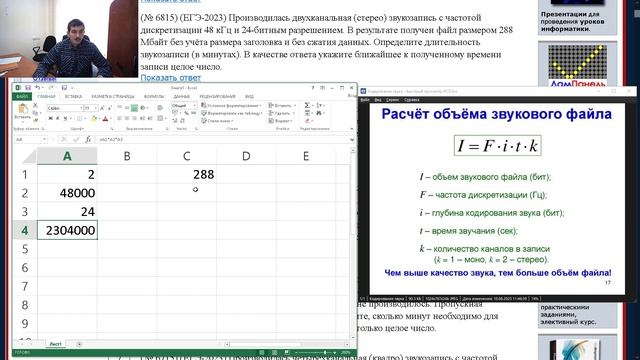Open the File tab in Excel

click(x=22, y=97)
